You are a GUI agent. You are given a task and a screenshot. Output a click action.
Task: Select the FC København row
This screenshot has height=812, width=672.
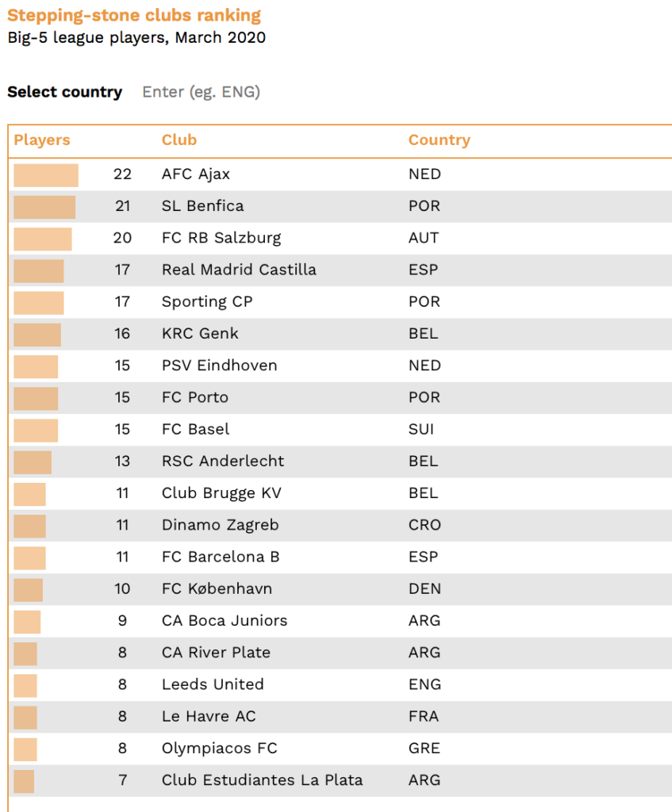pos(340,589)
